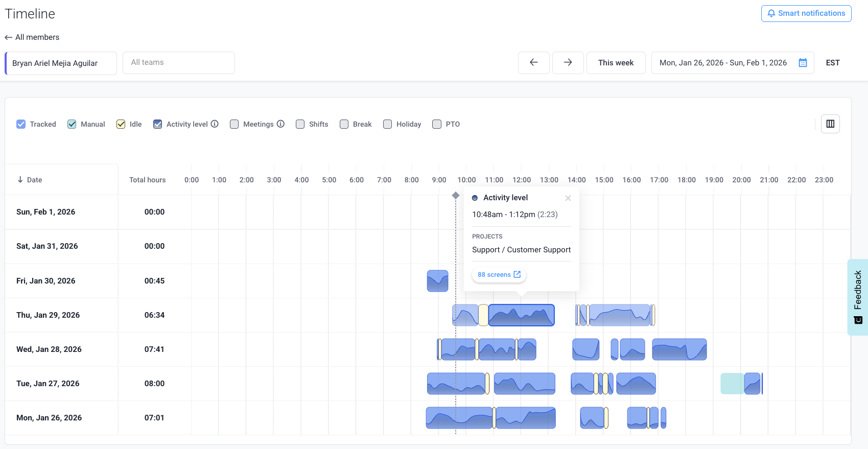Tick the PTO checkbox

click(x=437, y=124)
